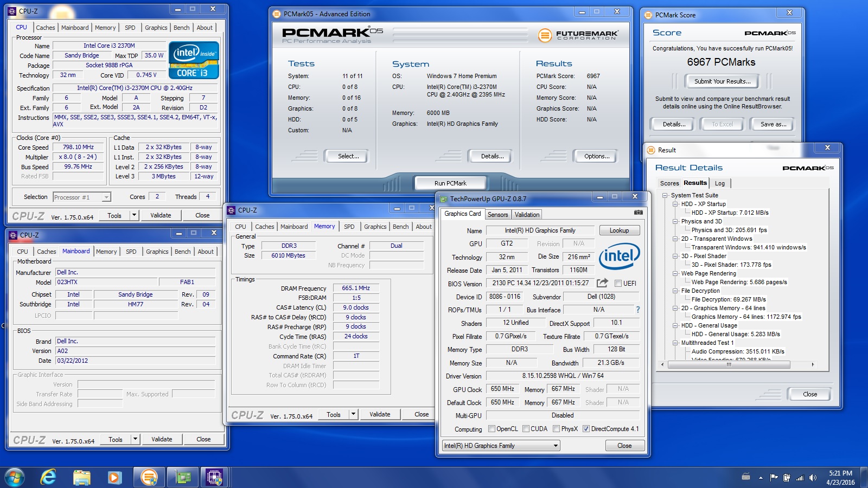Click the Intel Core i3 badge in CPU-Z
Screen dimensions: 868x488
coord(194,60)
